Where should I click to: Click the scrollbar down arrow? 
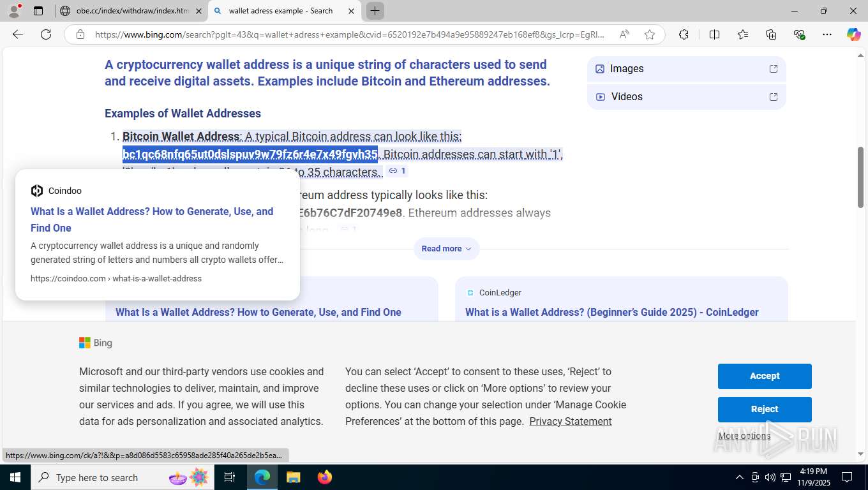(860, 454)
